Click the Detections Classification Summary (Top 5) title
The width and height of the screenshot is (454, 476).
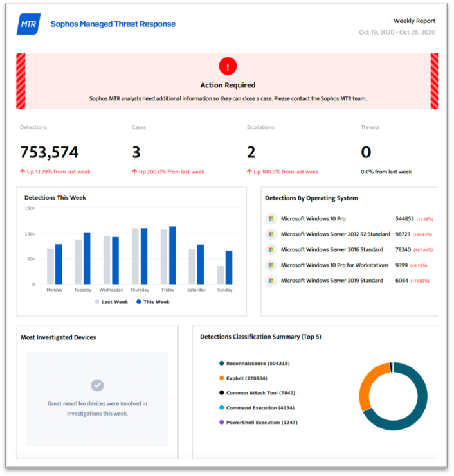click(x=260, y=337)
